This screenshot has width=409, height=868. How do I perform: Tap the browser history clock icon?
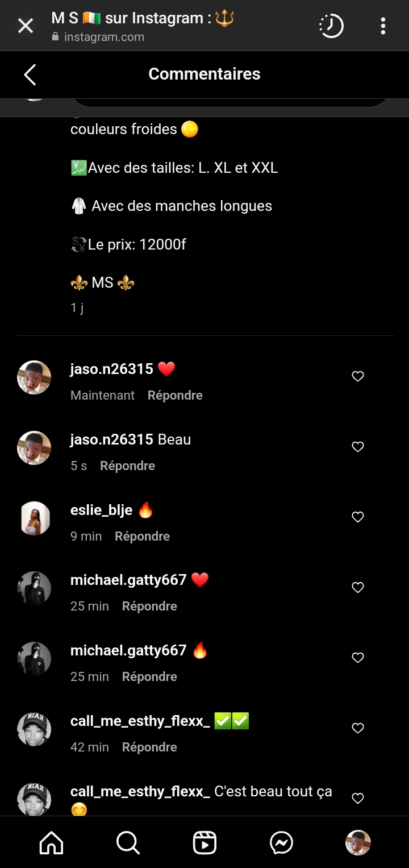click(x=331, y=26)
